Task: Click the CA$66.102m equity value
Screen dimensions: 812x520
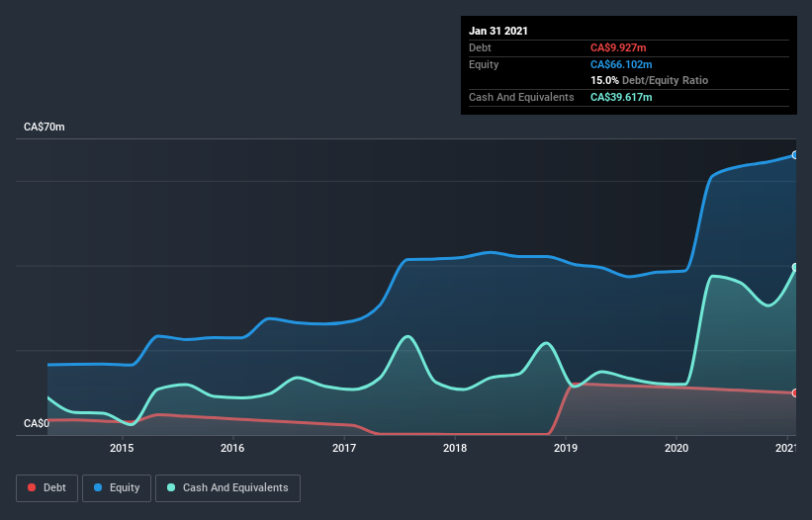Action: click(621, 64)
